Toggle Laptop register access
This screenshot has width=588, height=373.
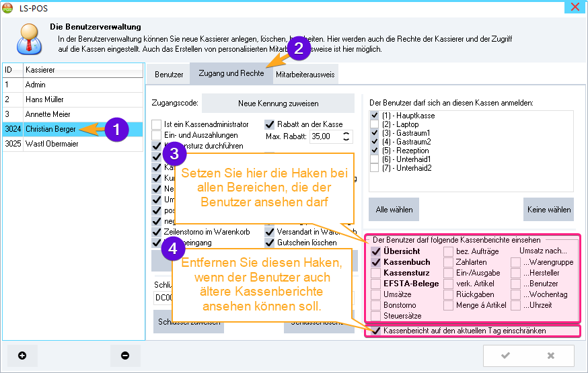[374, 124]
